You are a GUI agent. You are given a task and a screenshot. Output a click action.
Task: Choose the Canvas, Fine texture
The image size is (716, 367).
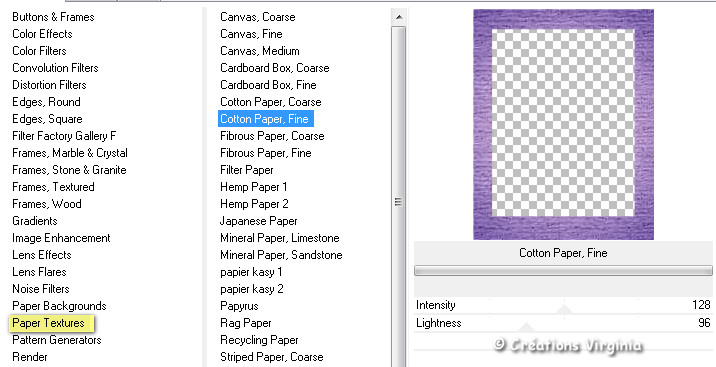click(x=251, y=34)
